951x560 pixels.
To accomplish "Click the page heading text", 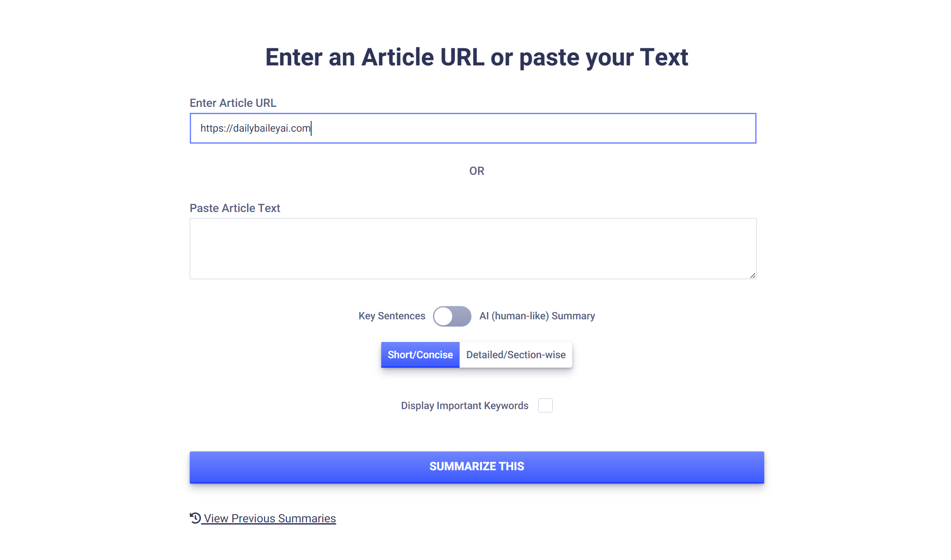I will point(477,57).
